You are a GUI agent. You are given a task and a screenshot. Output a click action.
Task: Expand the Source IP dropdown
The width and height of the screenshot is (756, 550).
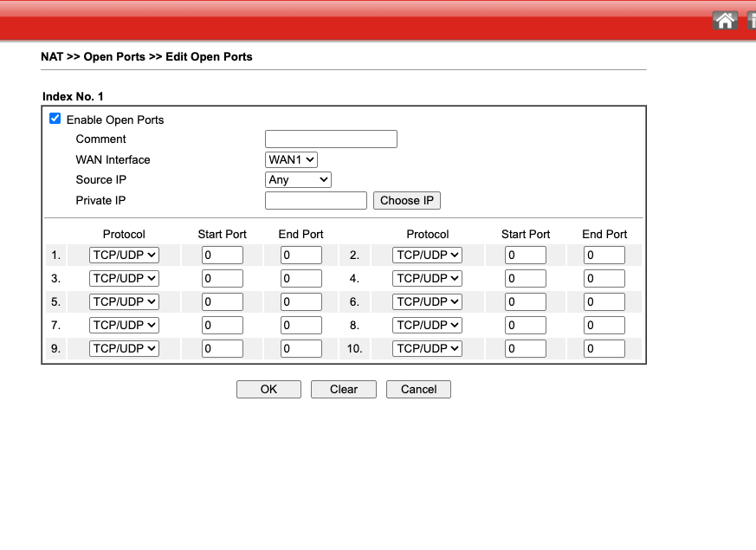[298, 180]
